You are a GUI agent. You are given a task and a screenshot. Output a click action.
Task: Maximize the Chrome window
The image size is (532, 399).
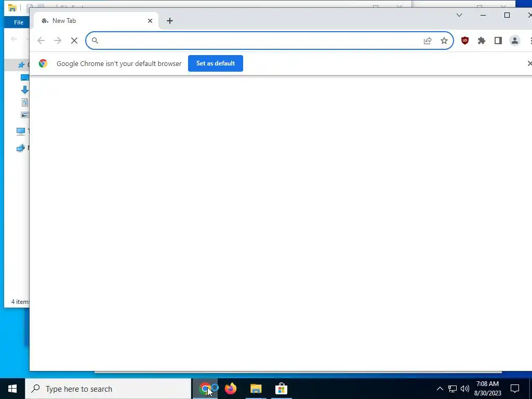coord(507,15)
